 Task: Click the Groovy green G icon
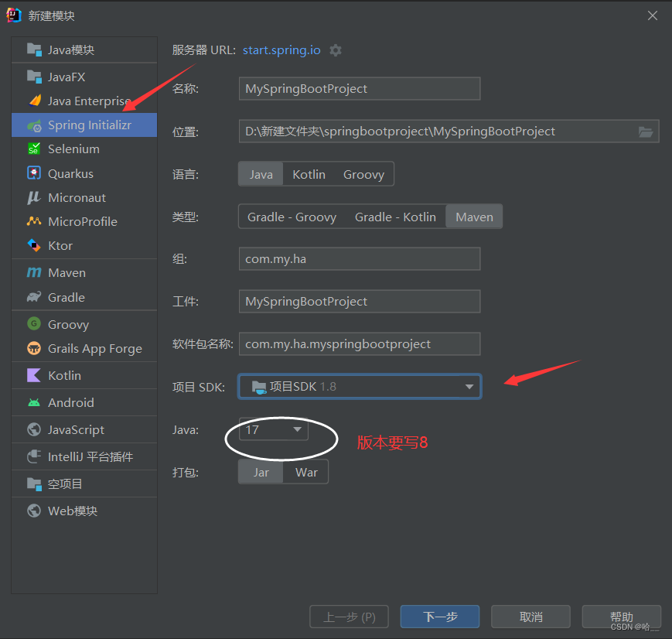34,324
